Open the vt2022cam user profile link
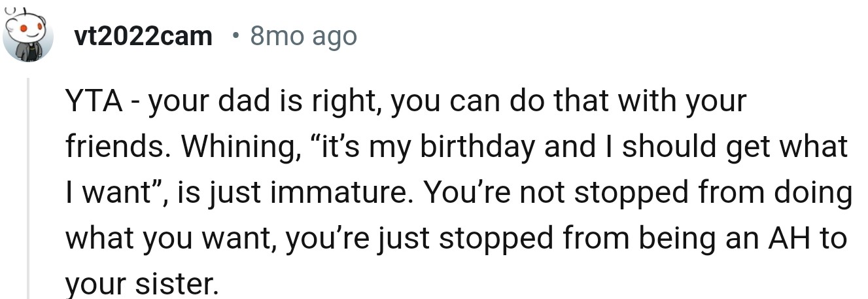 [143, 37]
